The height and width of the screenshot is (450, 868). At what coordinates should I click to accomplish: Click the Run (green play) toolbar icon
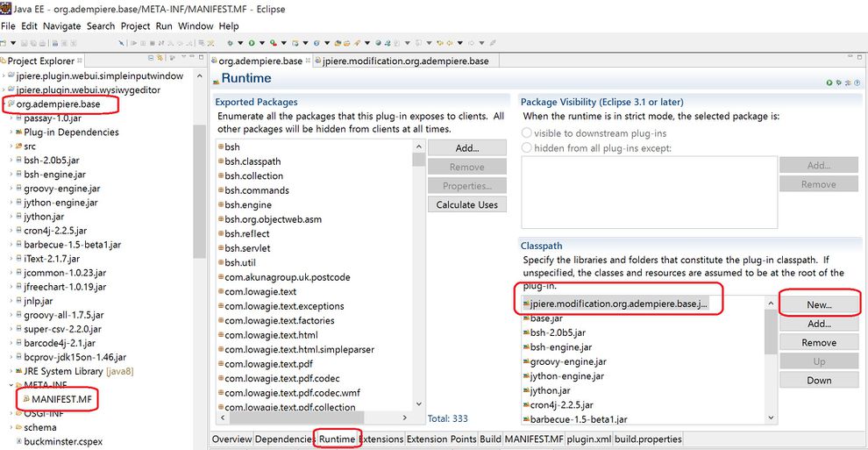252,42
